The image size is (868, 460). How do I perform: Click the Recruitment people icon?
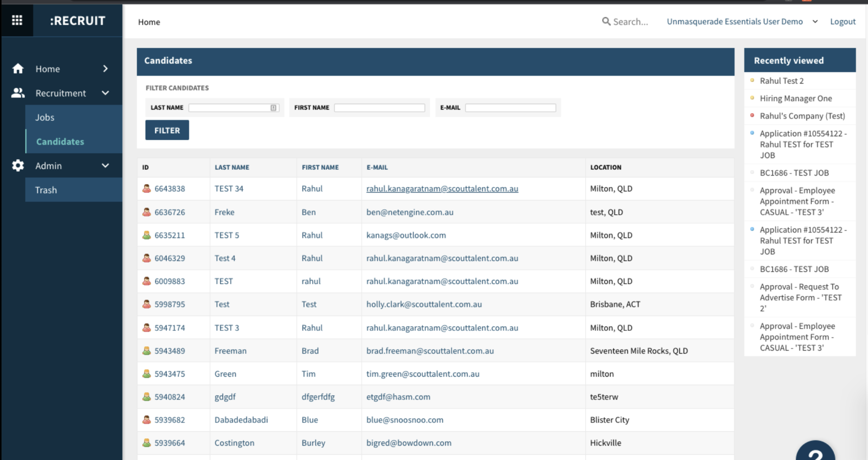[18, 93]
